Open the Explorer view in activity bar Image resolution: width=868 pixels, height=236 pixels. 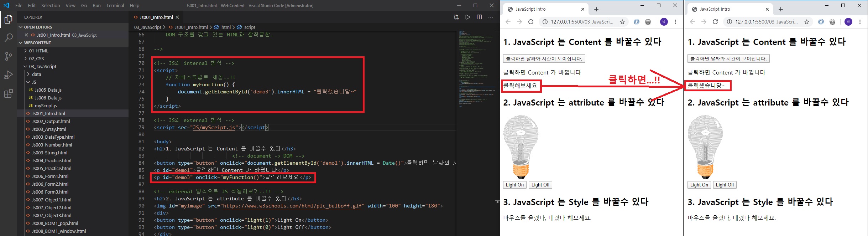click(x=9, y=19)
